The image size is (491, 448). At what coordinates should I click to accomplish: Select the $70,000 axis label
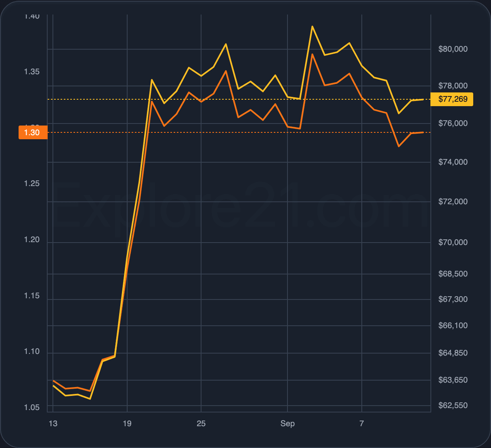click(x=453, y=243)
